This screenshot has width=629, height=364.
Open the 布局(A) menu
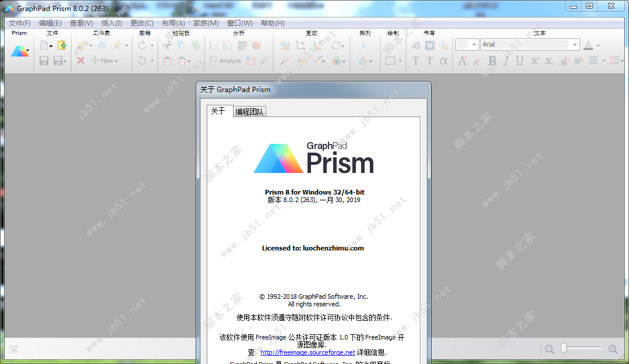tap(174, 23)
